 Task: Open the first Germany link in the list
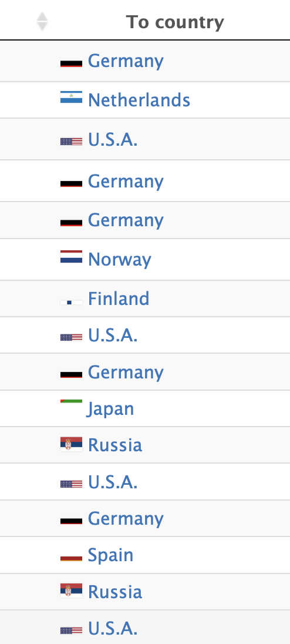pyautogui.click(x=126, y=62)
